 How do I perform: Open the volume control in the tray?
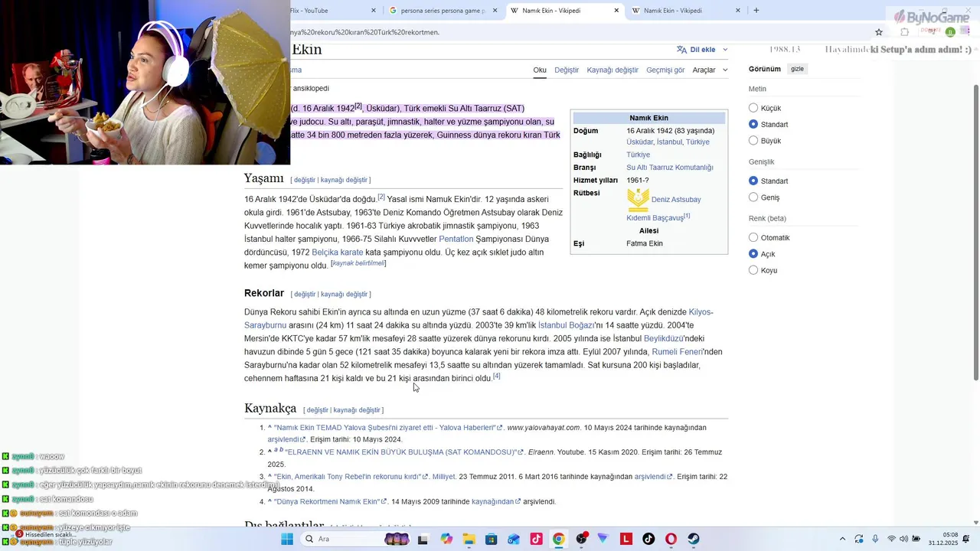(903, 539)
